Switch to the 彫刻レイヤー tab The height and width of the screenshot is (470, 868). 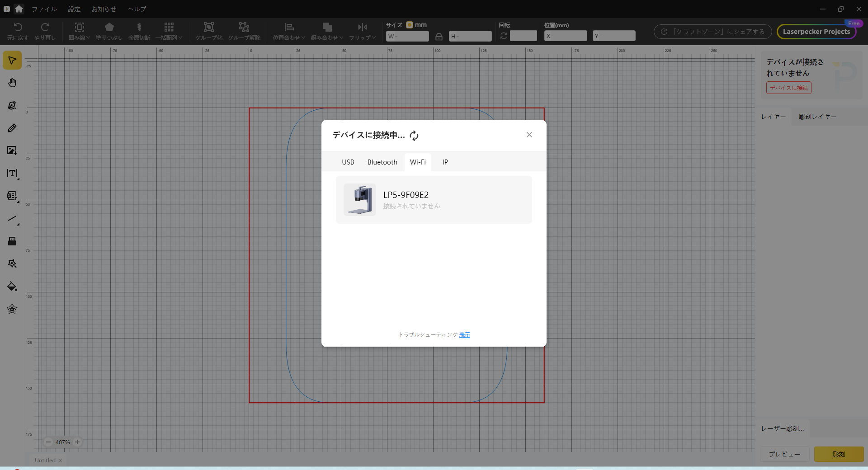point(817,117)
